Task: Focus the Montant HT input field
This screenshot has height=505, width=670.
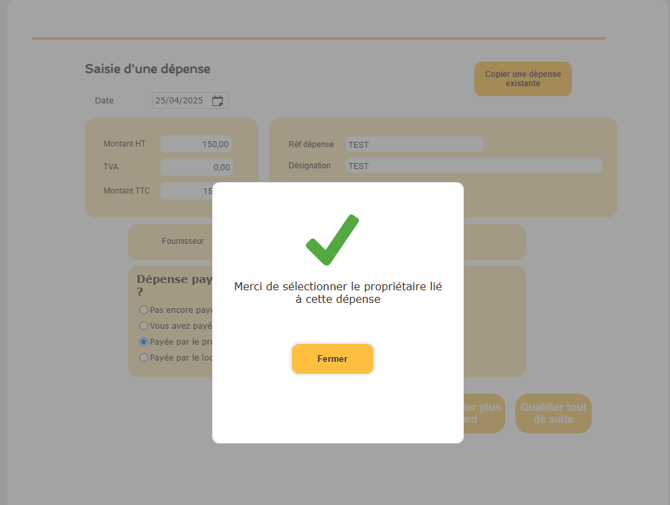Action: click(x=196, y=144)
